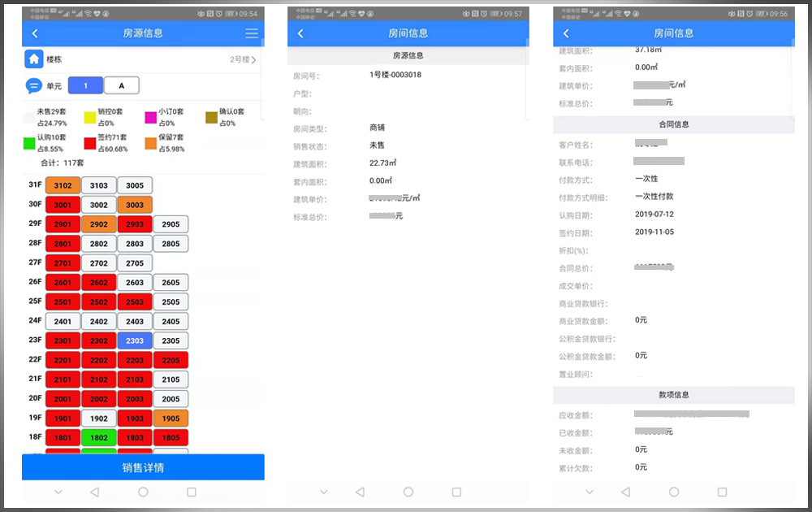
Task: Go back from the 09:57 房间信息 screen
Action: pyautogui.click(x=300, y=33)
